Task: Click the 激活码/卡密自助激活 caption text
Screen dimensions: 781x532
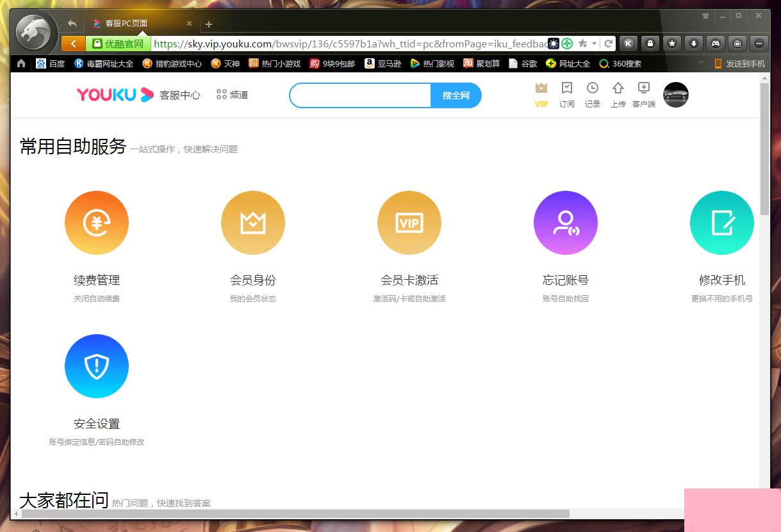Action: [409, 299]
